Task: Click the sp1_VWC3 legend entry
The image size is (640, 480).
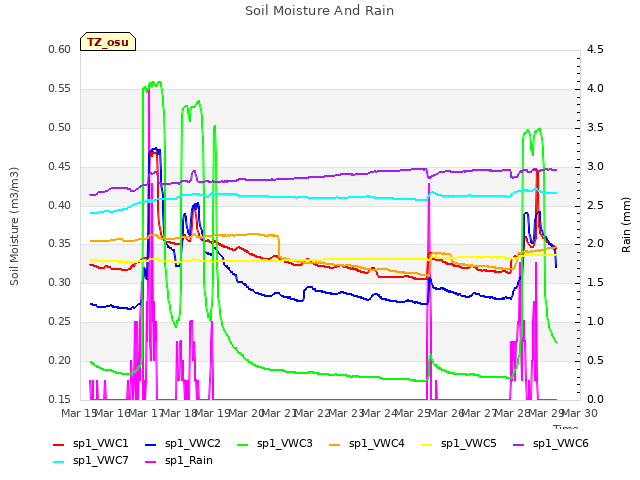Action: pos(275,444)
